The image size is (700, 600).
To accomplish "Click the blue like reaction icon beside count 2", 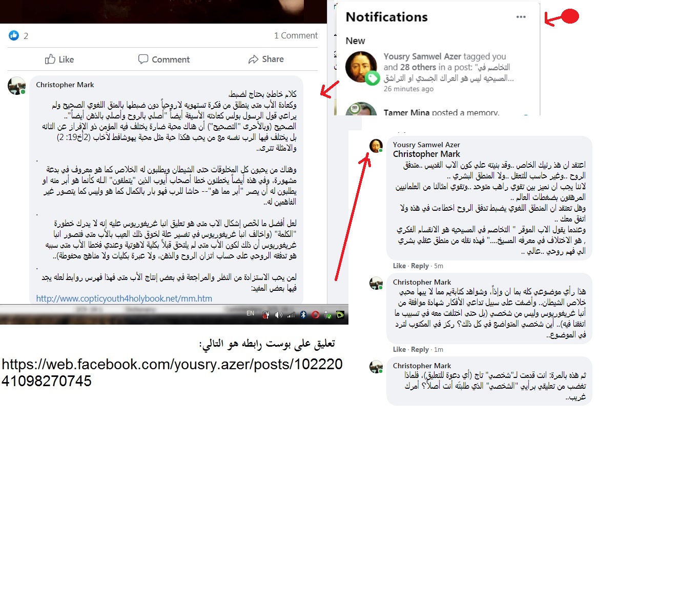I will click(14, 35).
